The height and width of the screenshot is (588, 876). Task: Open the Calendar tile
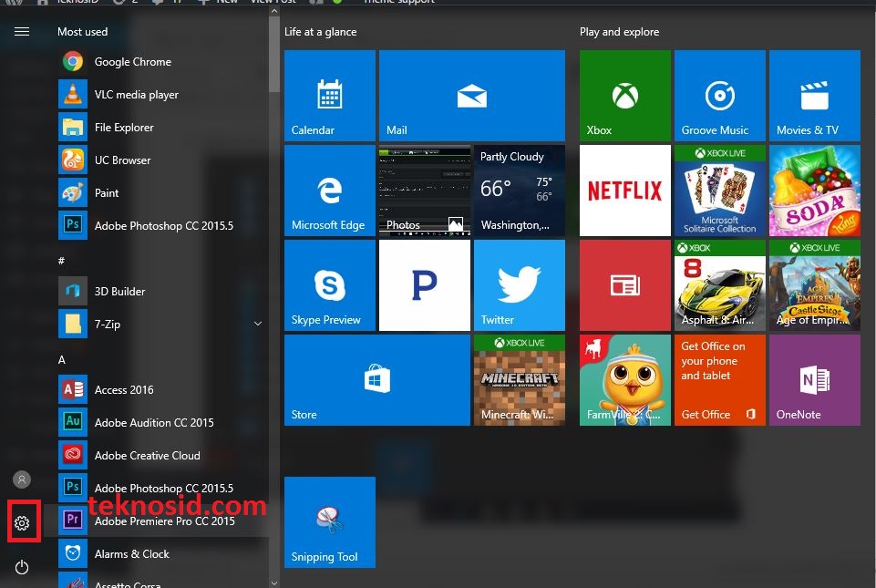330,96
